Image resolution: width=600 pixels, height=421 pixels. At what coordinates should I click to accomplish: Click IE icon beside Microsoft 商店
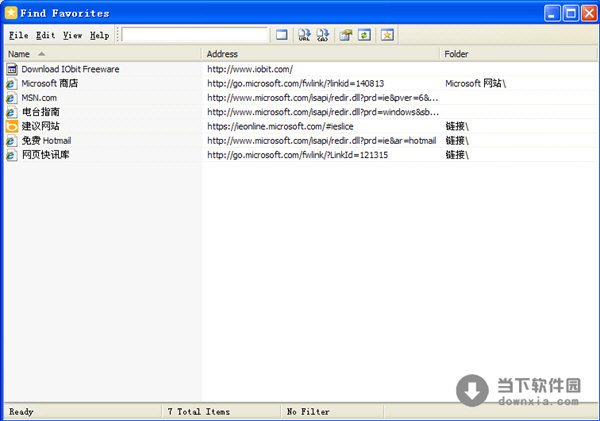click(x=11, y=84)
